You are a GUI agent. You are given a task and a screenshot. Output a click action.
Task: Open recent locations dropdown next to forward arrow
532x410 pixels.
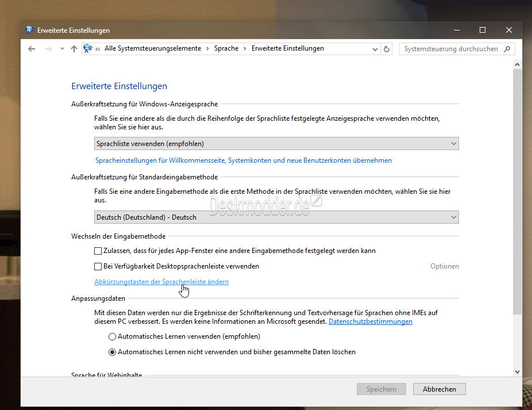[x=62, y=49]
